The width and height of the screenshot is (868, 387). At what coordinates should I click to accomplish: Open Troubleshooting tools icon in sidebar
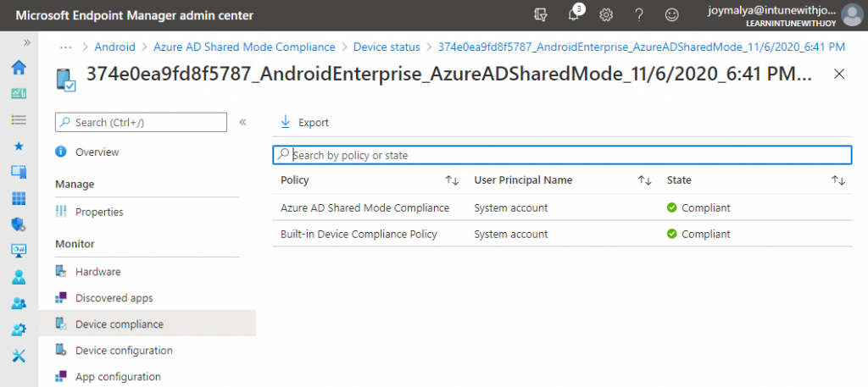coord(19,356)
